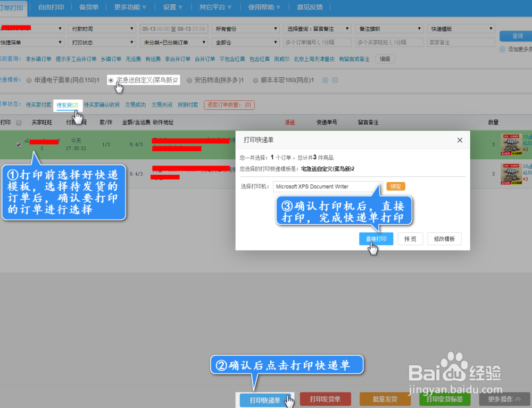
Task: Click the minus icon beside template list
Action: pos(335,80)
